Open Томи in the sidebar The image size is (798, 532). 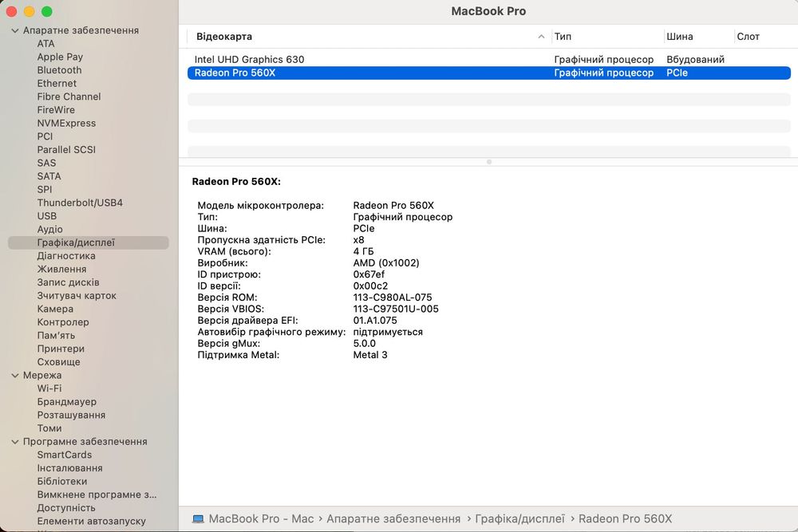coord(49,428)
